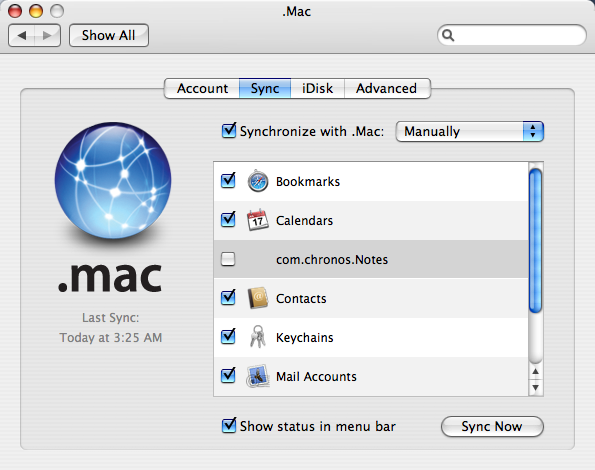The height and width of the screenshot is (470, 595).
Task: Uncheck Synchronize with .Mac checkbox
Action: click(x=229, y=130)
